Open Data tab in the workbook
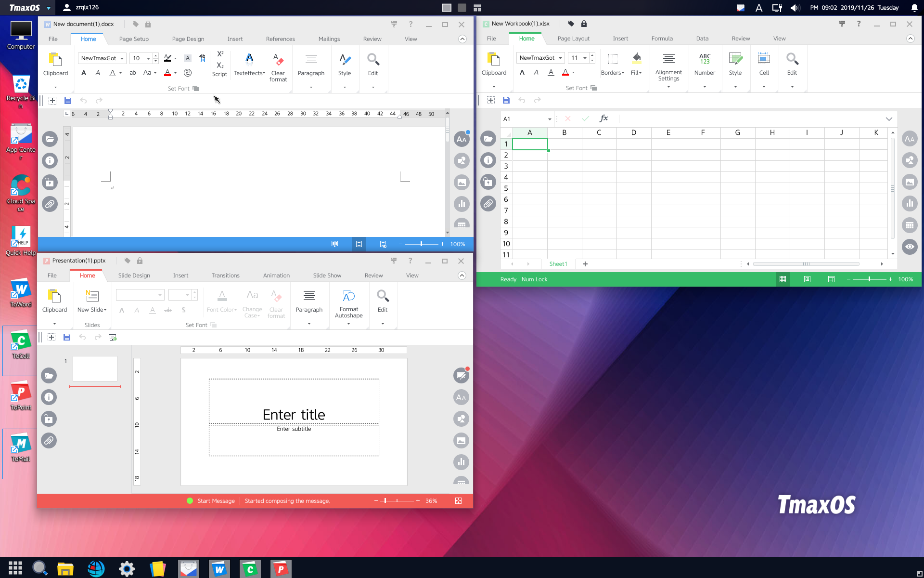The width and height of the screenshot is (924, 578). [702, 39]
